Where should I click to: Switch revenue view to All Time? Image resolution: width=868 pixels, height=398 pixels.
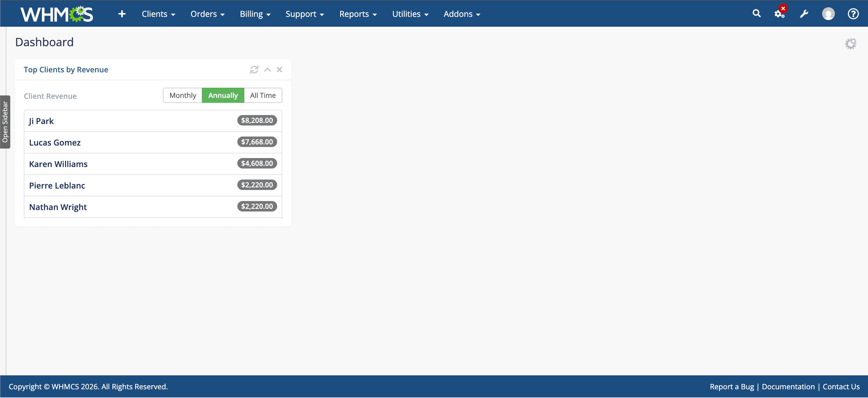coord(263,95)
